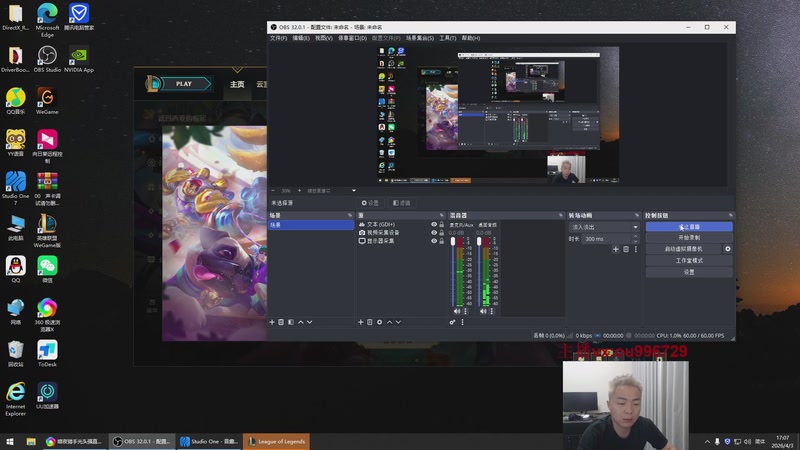Image resolution: width=800 pixels, height=450 pixels.
Task: Switch to League of Legends taskbar button
Action: pyautogui.click(x=277, y=441)
